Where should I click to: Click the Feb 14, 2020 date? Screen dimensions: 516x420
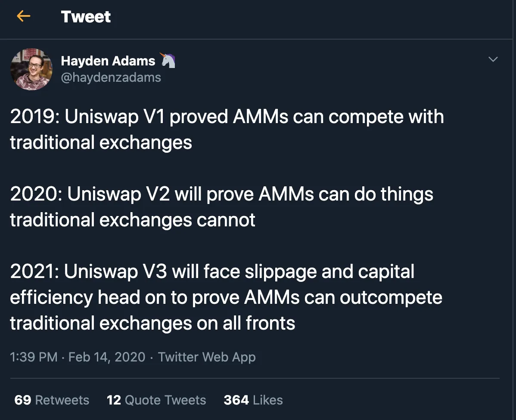pos(107,357)
